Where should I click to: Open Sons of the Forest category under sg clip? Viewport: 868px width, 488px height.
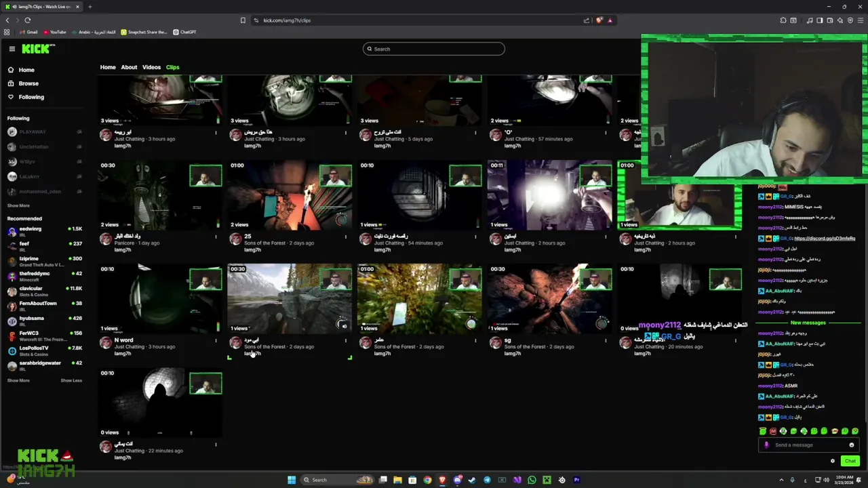coord(525,347)
